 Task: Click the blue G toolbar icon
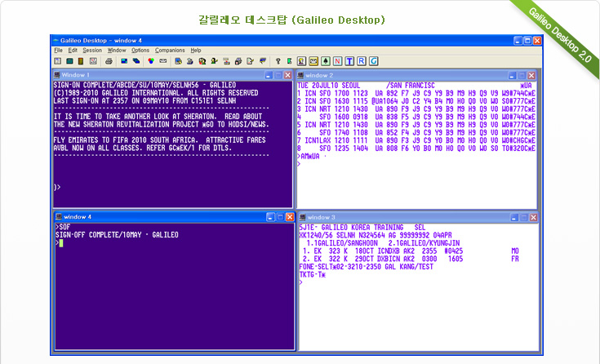coord(374,61)
